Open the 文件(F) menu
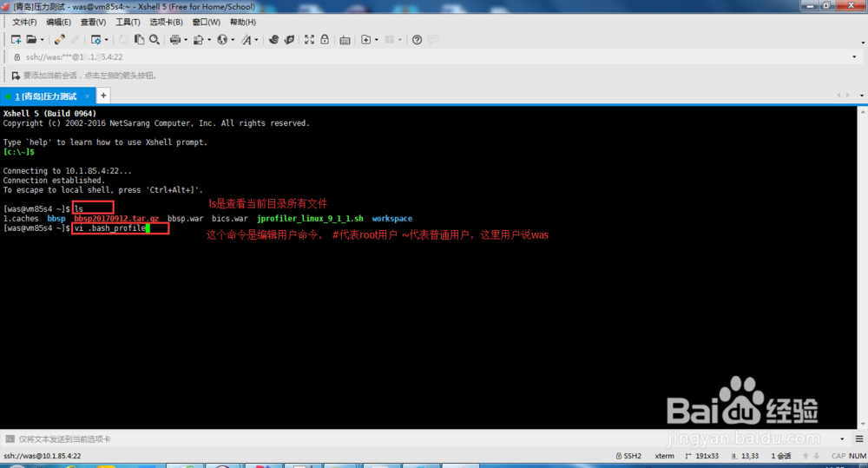Screen dimensions: 868x468 pos(24,23)
